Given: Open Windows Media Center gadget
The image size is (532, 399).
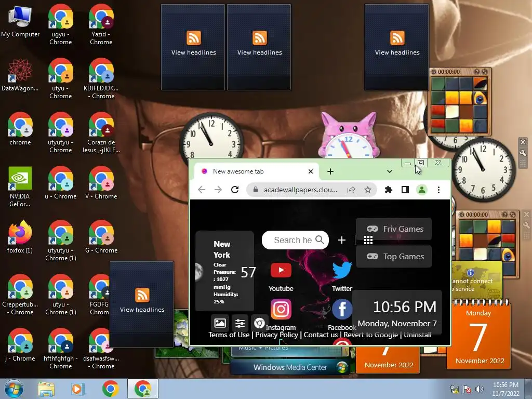Looking at the screenshot, I should point(289,367).
